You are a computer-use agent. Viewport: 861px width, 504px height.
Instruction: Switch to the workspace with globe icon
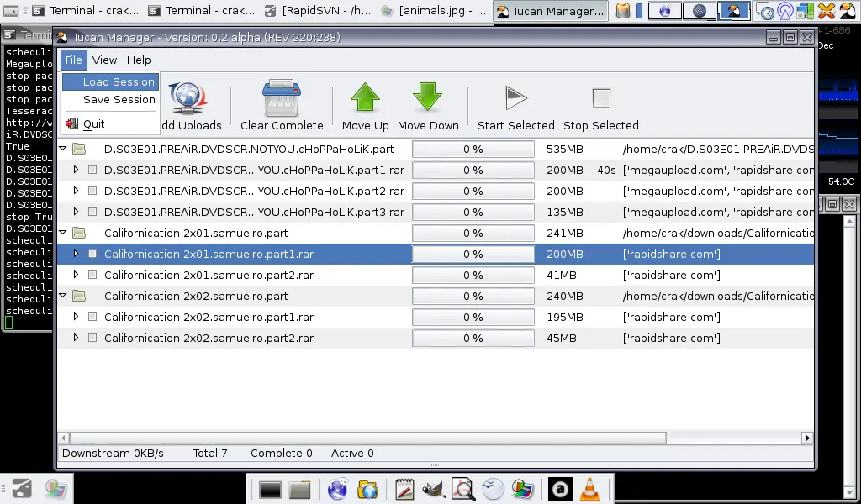pyautogui.click(x=665, y=10)
